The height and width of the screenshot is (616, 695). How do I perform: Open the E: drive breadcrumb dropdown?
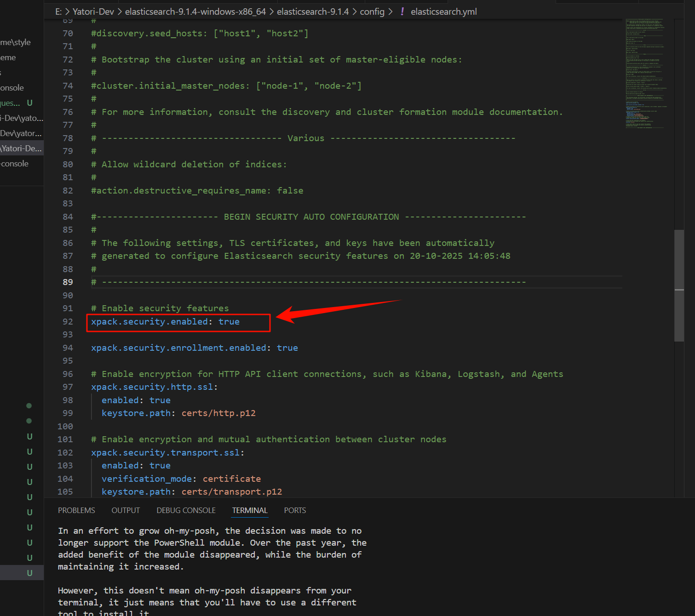point(58,11)
